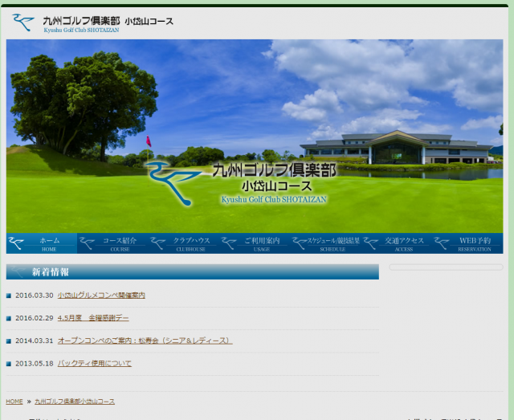
Task: Click the date 2016.02.29
Action: pyautogui.click(x=34, y=318)
